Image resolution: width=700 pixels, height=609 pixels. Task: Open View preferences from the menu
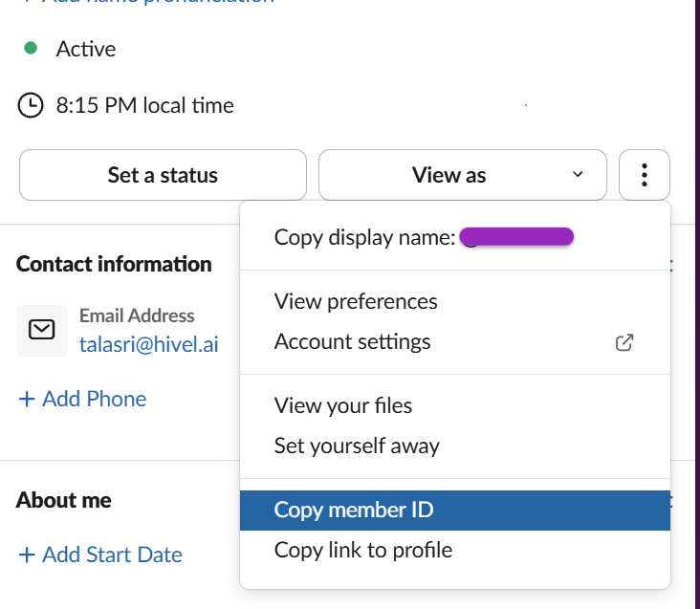(356, 301)
